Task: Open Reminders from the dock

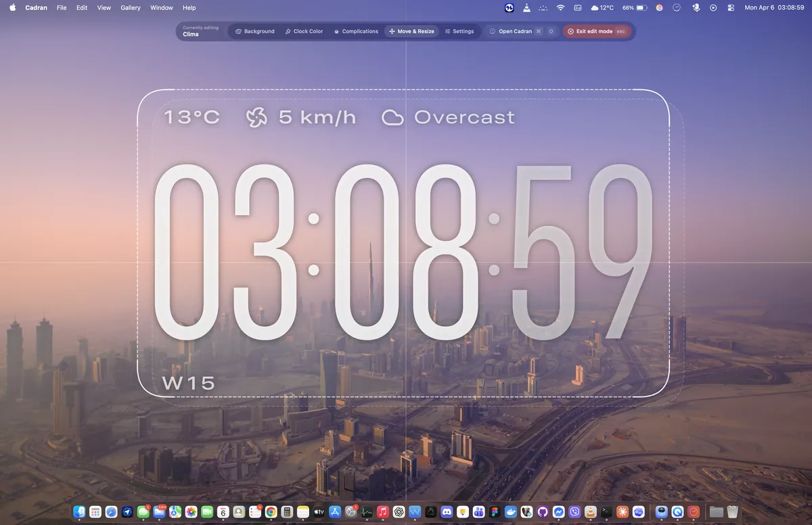Action: click(x=255, y=512)
